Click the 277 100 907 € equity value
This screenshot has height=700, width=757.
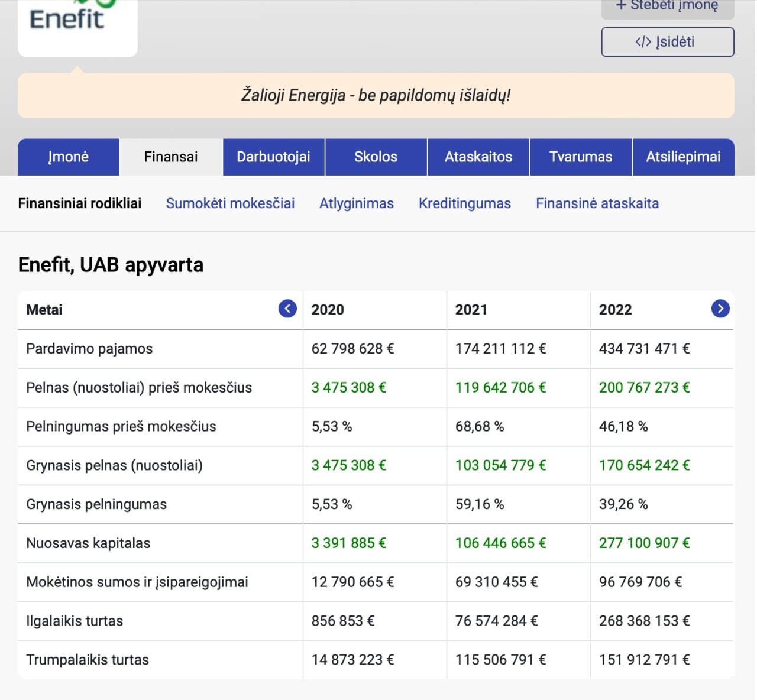tap(645, 543)
